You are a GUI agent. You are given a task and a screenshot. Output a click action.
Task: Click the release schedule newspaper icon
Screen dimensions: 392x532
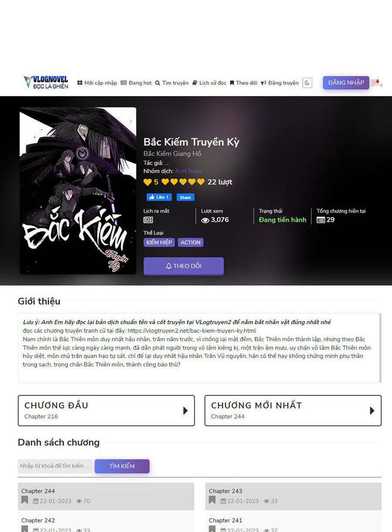148,220
